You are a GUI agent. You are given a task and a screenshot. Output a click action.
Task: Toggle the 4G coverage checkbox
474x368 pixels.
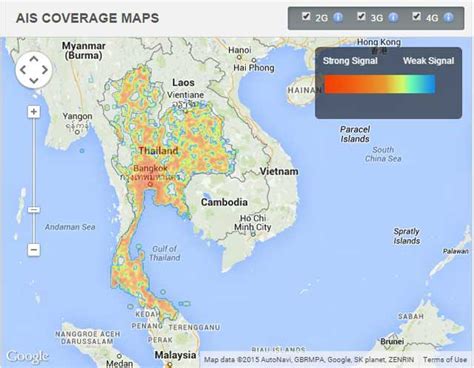coord(416,16)
